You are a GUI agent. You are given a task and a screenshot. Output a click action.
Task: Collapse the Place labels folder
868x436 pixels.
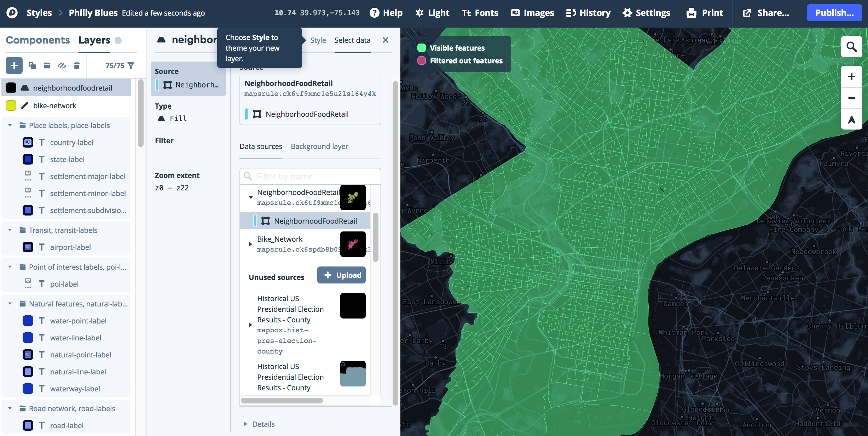coord(10,125)
